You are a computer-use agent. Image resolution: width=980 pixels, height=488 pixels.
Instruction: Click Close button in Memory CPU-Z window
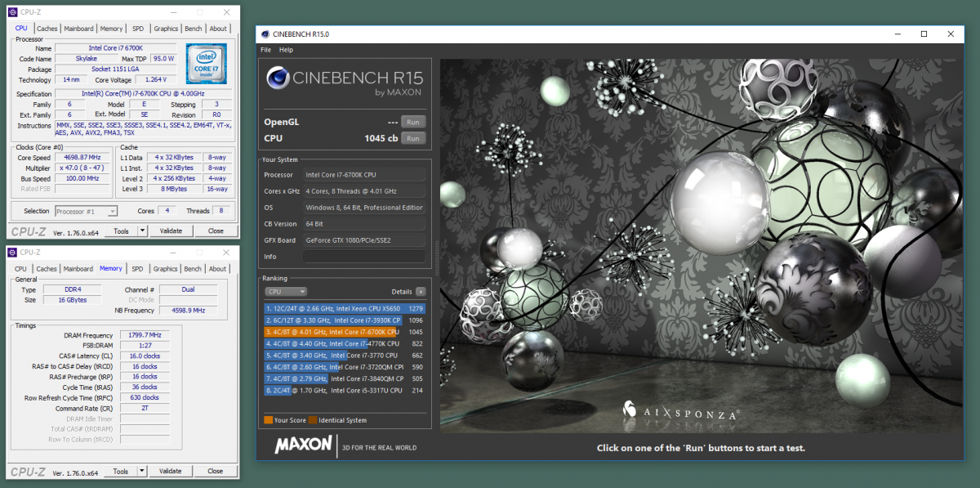215,472
